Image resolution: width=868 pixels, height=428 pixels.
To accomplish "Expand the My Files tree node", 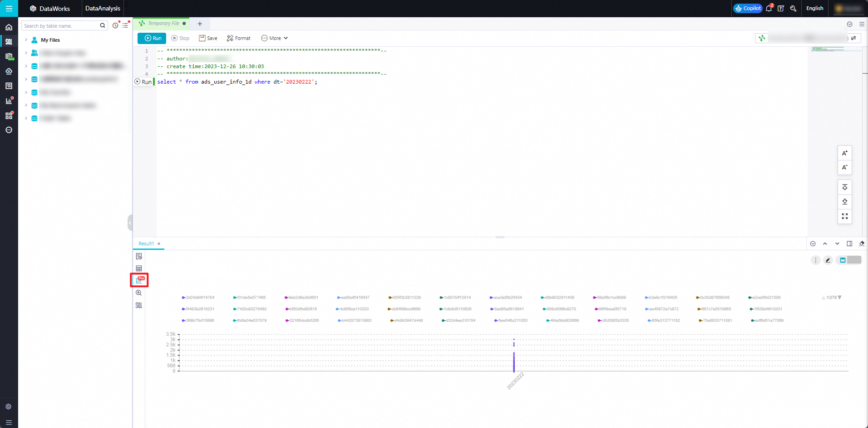I will click(26, 40).
